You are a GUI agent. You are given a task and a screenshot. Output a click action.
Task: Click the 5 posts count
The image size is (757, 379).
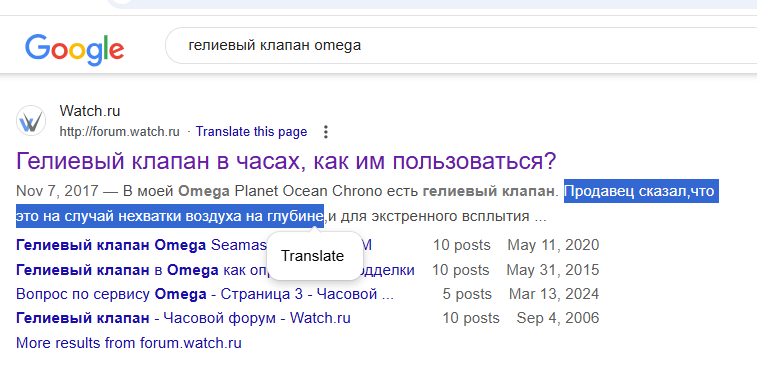click(467, 294)
